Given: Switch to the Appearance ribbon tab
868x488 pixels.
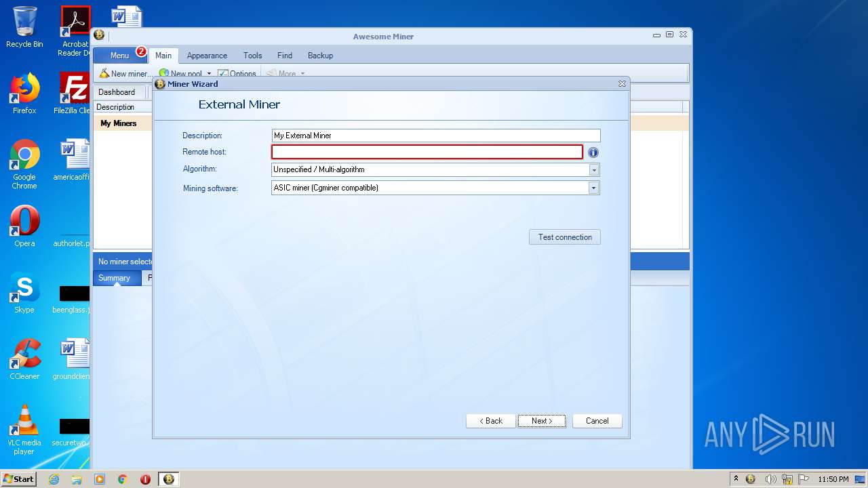Looking at the screenshot, I should click(x=207, y=56).
